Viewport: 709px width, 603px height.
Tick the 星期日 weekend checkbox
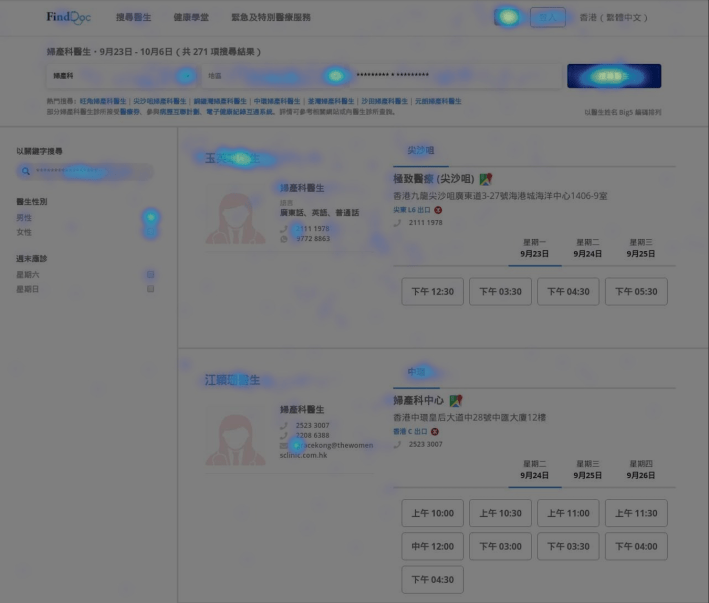150,288
